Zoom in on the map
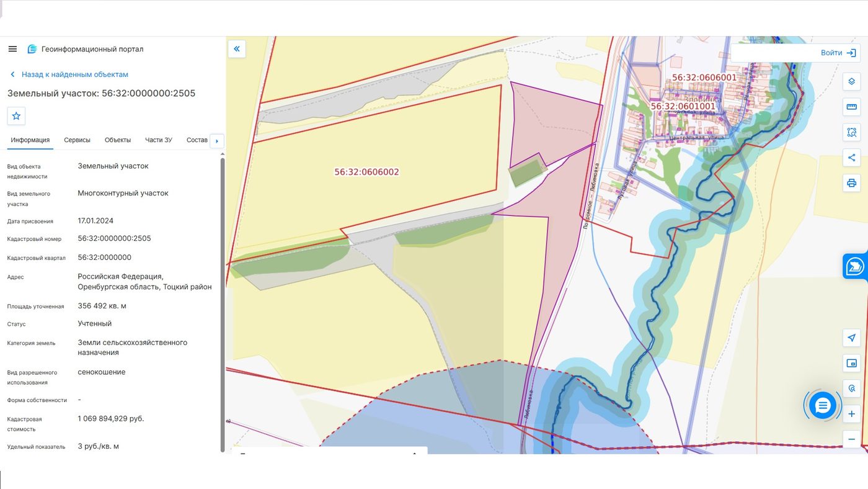The width and height of the screenshot is (868, 489). click(x=852, y=414)
